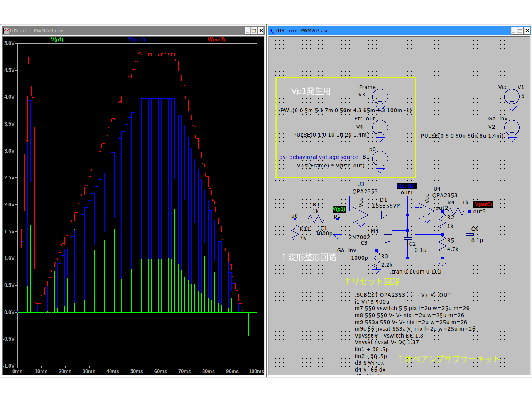
Task: Click the Ptr_out pulse source V4 symbol
Action: coord(380,128)
